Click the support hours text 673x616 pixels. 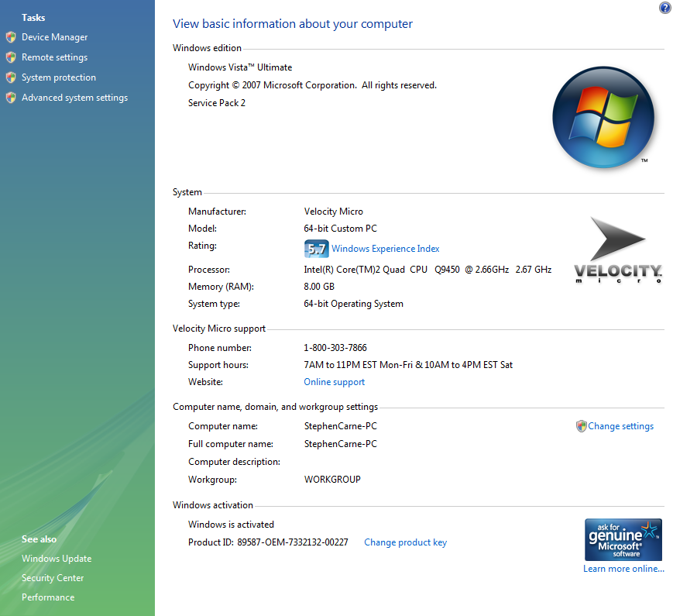(408, 365)
